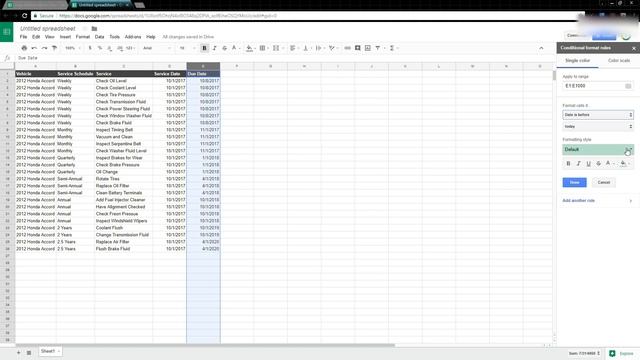Open the Arial font dropdown
This screenshot has height=360, width=640.
[157, 48]
